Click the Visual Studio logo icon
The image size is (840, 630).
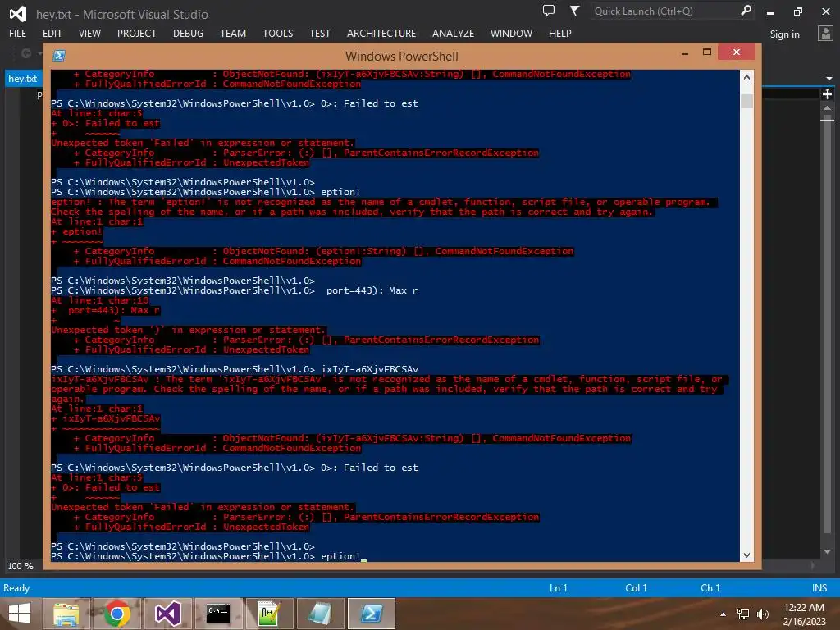18,13
